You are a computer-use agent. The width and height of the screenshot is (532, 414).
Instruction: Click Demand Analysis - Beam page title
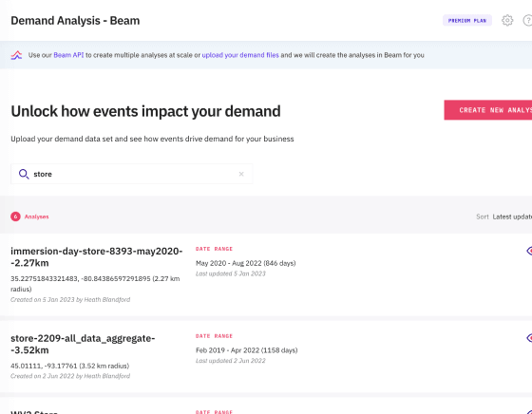click(x=75, y=20)
